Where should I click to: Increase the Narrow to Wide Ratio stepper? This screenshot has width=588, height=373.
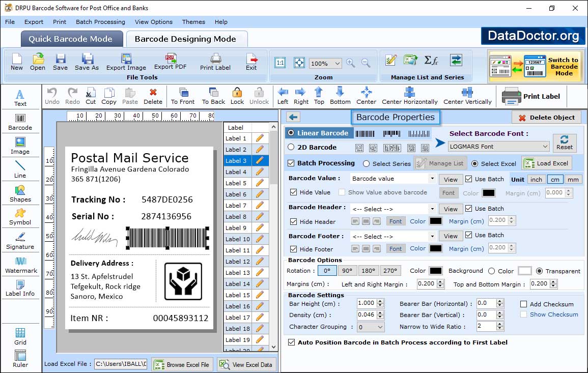500,324
